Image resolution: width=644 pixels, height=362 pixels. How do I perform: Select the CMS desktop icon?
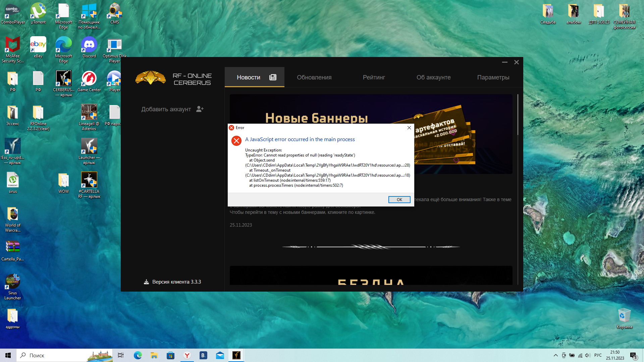click(x=115, y=14)
